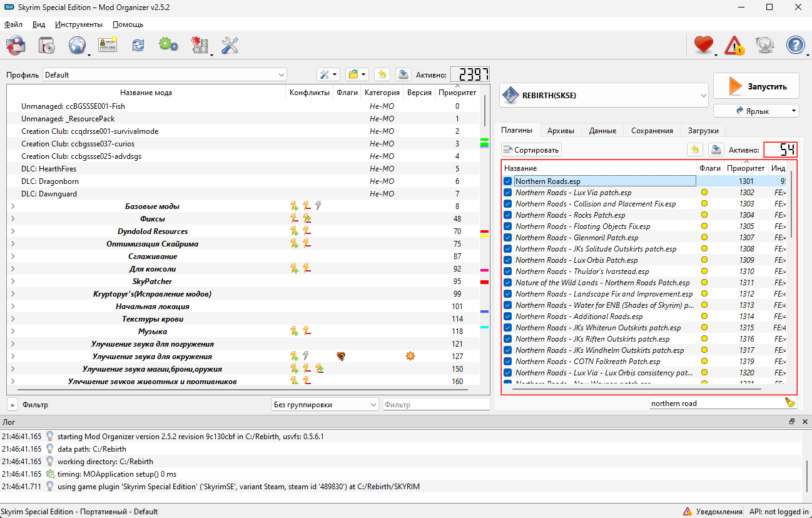The width and height of the screenshot is (812, 518).
Task: Open the REBIRTH(SKSE) executable dropdown
Action: click(603, 95)
